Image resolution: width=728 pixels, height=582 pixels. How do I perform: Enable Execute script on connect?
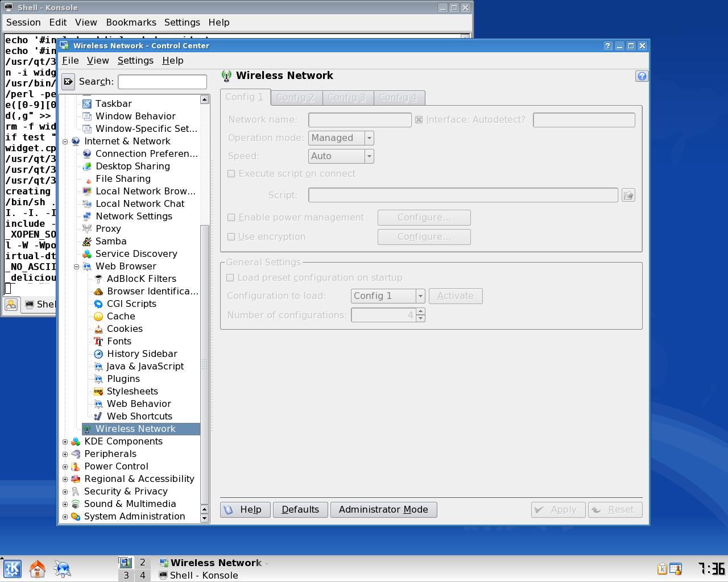(231, 174)
